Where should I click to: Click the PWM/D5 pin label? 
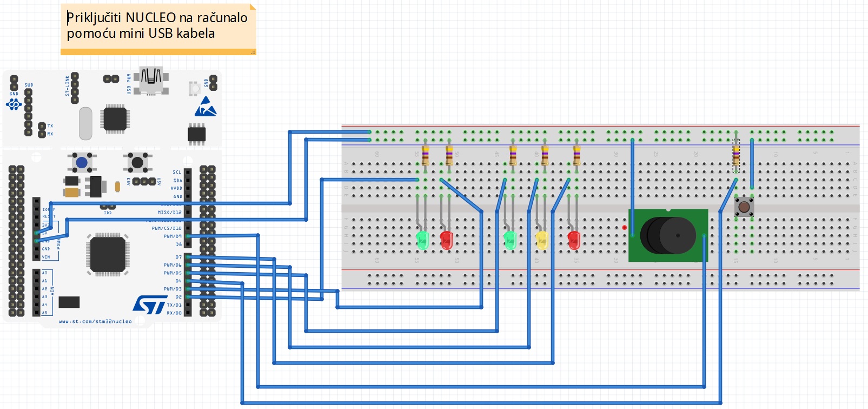(x=173, y=273)
